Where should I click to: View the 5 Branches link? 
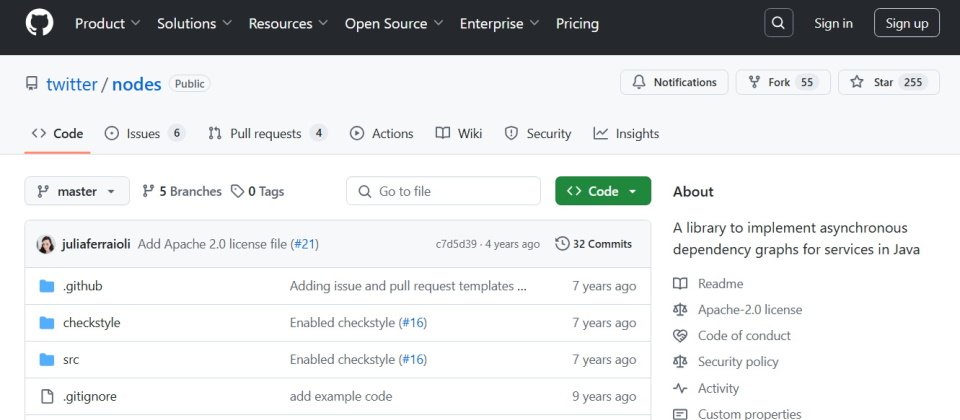click(182, 191)
